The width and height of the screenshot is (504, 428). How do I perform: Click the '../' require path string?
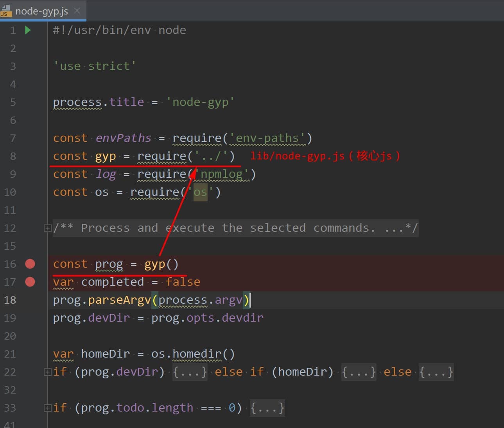(x=211, y=156)
